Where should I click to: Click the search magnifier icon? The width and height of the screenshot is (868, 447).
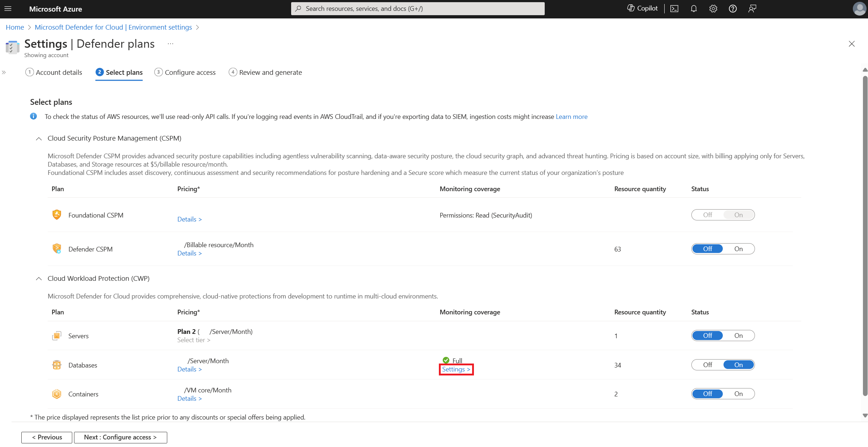coord(298,9)
